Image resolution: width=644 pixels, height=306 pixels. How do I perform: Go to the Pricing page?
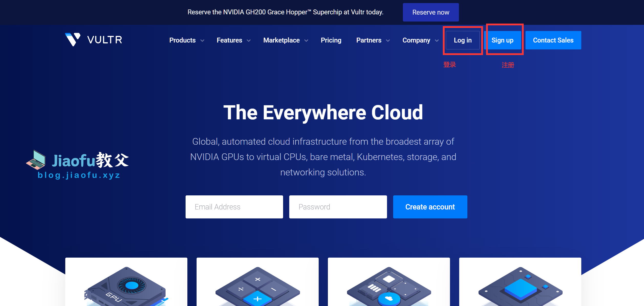331,40
